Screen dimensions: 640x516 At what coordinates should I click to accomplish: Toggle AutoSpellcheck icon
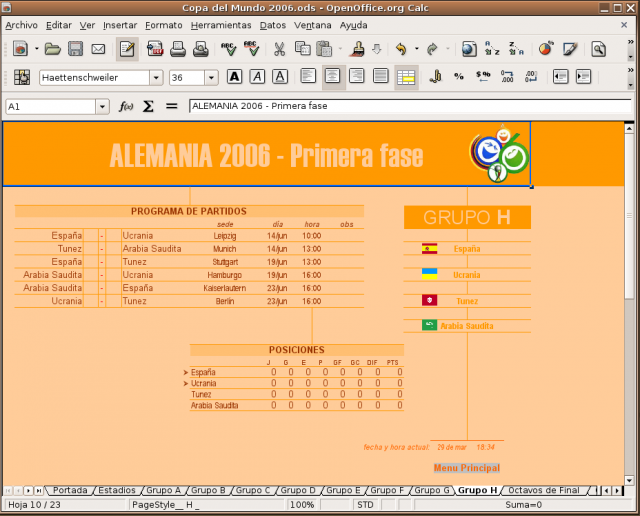251,49
